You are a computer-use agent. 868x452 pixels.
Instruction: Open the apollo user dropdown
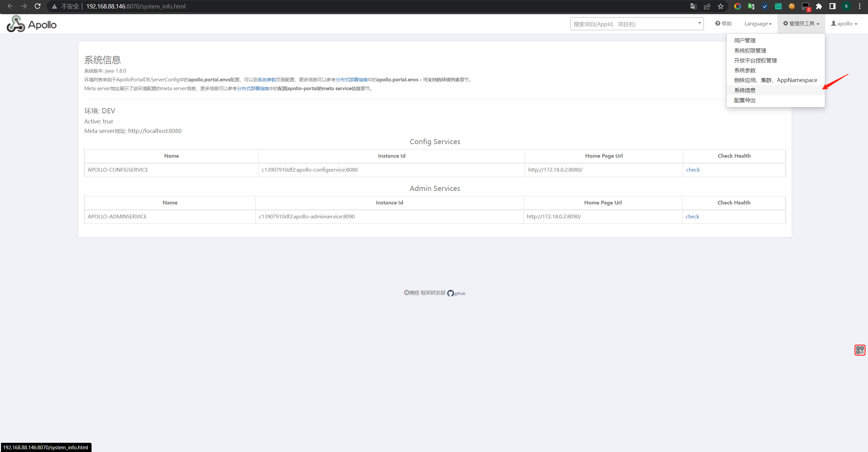(844, 24)
